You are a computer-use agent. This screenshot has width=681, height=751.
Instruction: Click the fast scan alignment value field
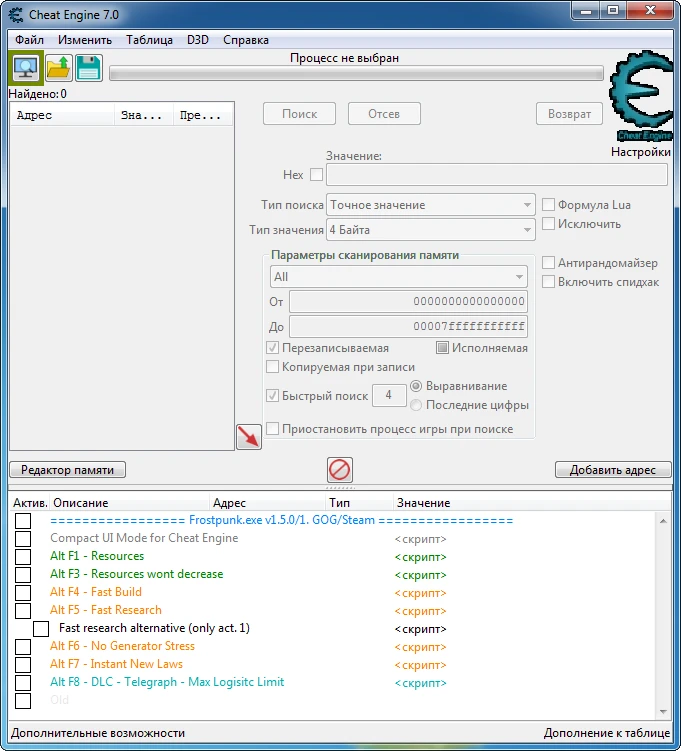(389, 396)
